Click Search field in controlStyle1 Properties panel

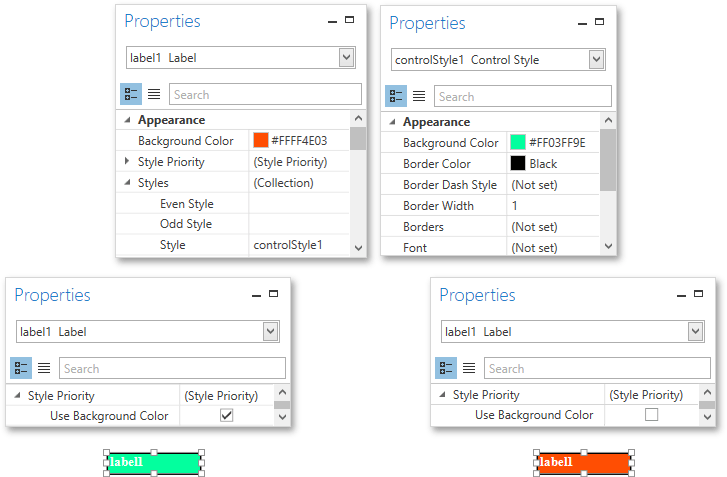[523, 96]
